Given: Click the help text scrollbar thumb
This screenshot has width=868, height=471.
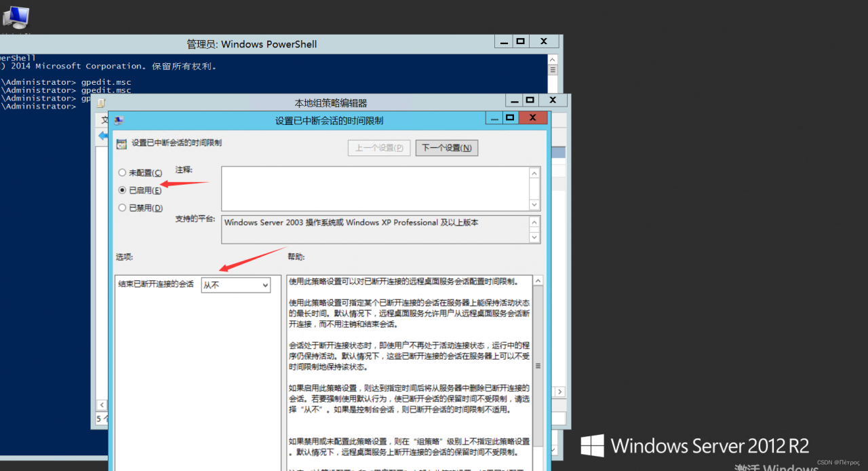Looking at the screenshot, I should [538, 366].
